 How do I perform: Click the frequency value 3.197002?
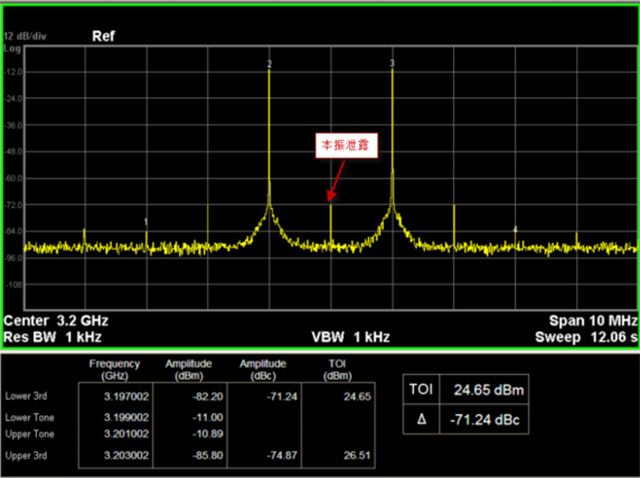(126, 396)
